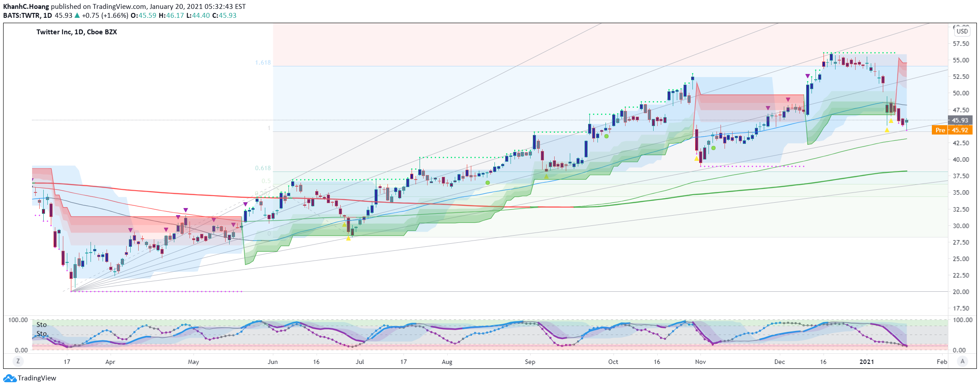The image size is (980, 388).
Task: Click the green dot marker in early November
Action: coord(713,148)
